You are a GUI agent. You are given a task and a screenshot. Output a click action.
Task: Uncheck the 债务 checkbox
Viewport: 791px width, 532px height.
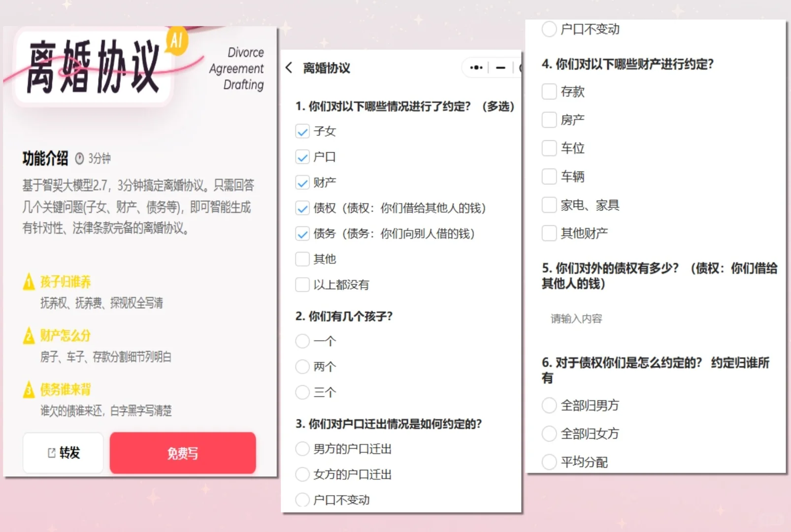(x=302, y=233)
